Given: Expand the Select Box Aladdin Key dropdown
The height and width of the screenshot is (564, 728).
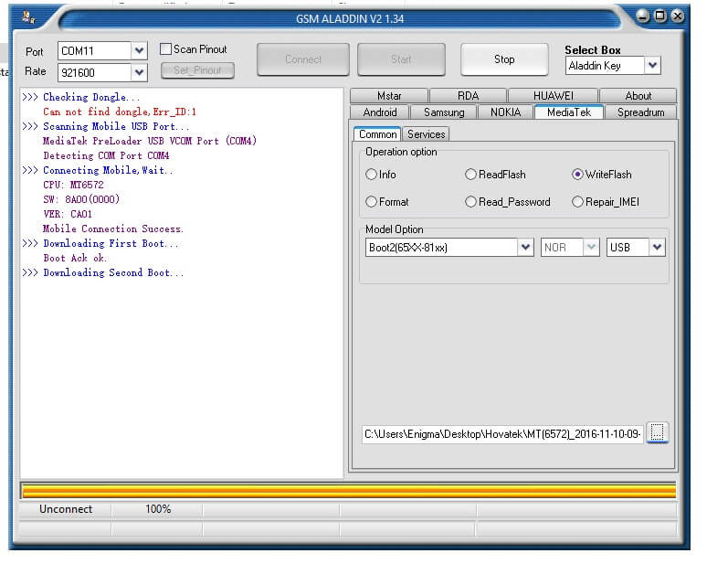Looking at the screenshot, I should coord(652,66).
